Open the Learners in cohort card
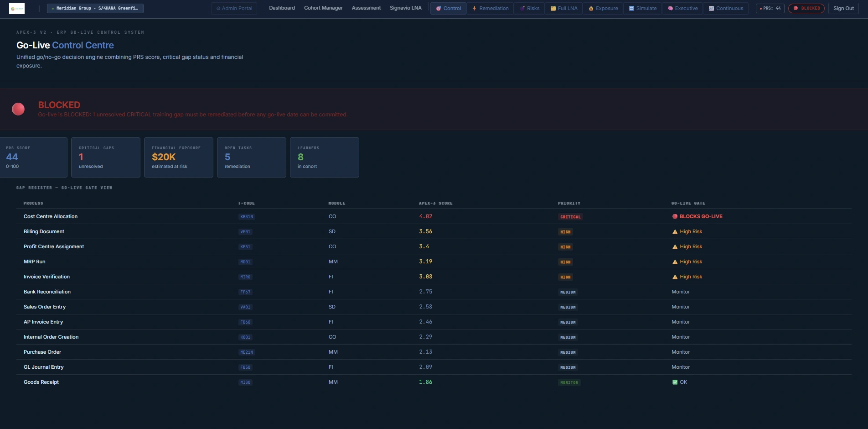The width and height of the screenshot is (868, 429). click(325, 157)
